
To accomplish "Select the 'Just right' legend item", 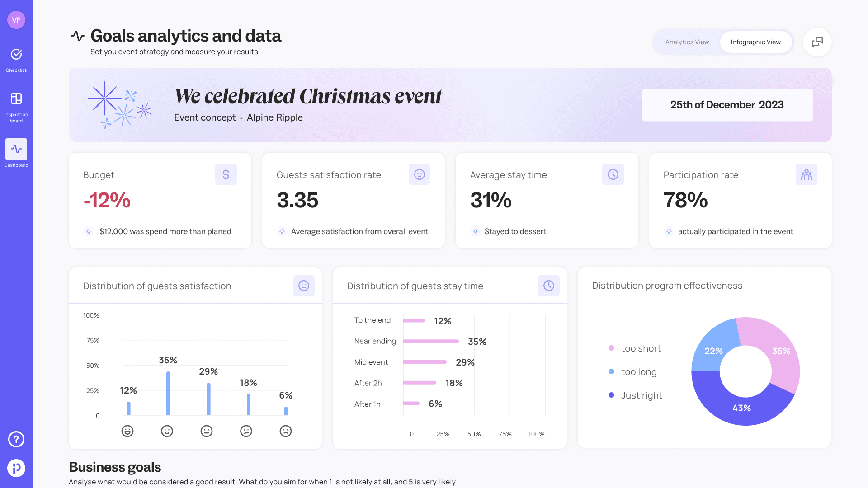I will 641,395.
